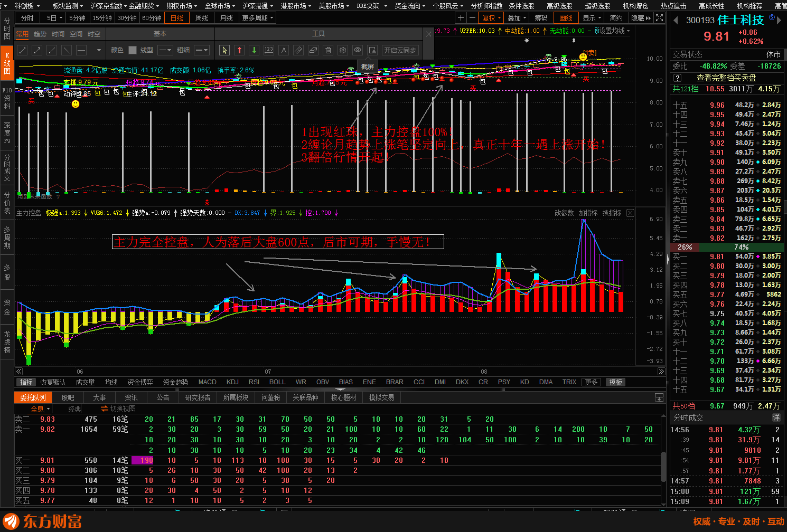Open 全息 filter dropdown

tap(40, 409)
